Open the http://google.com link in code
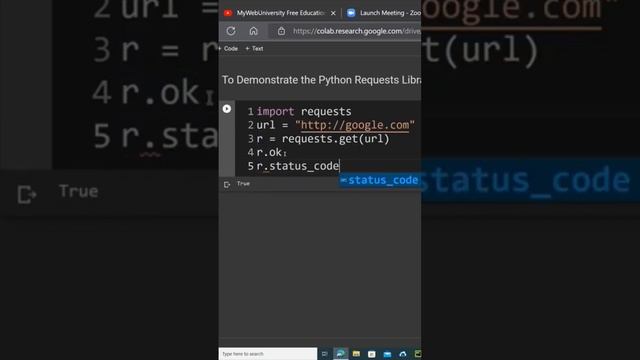The height and width of the screenshot is (360, 640). [355, 125]
